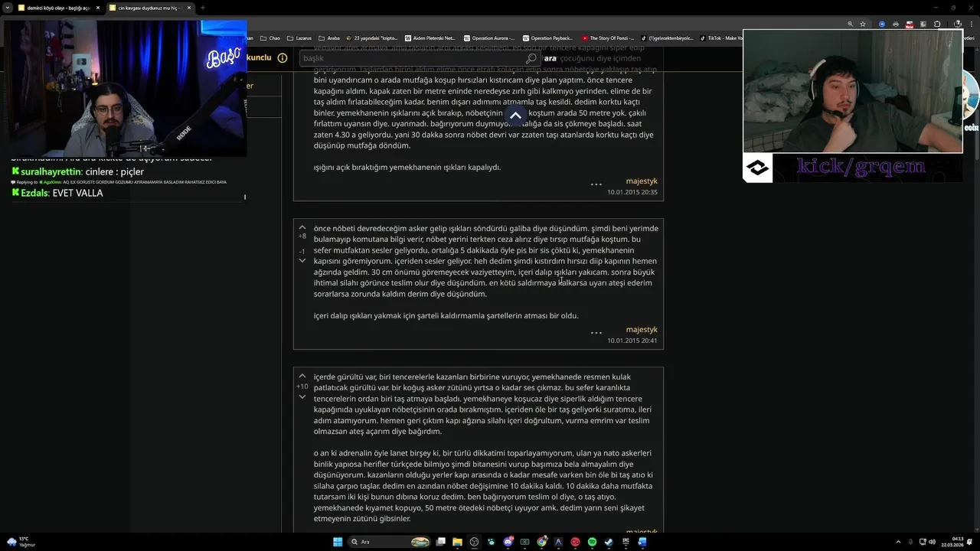
Task: Open Task View from the taskbar
Action: pyautogui.click(x=440, y=542)
